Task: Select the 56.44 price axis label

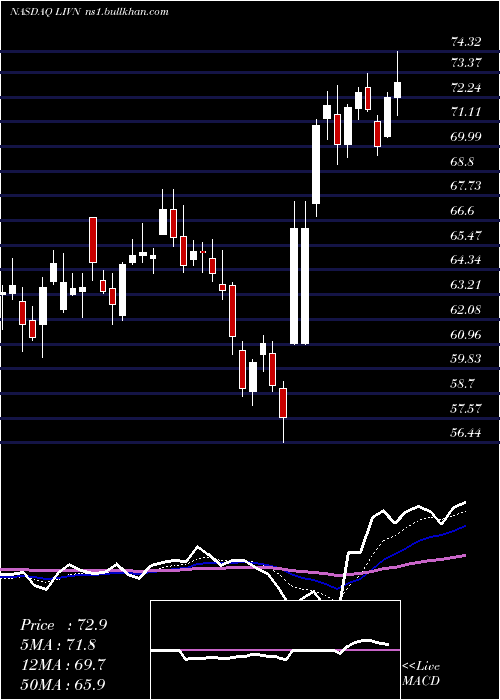Action: pyautogui.click(x=466, y=433)
